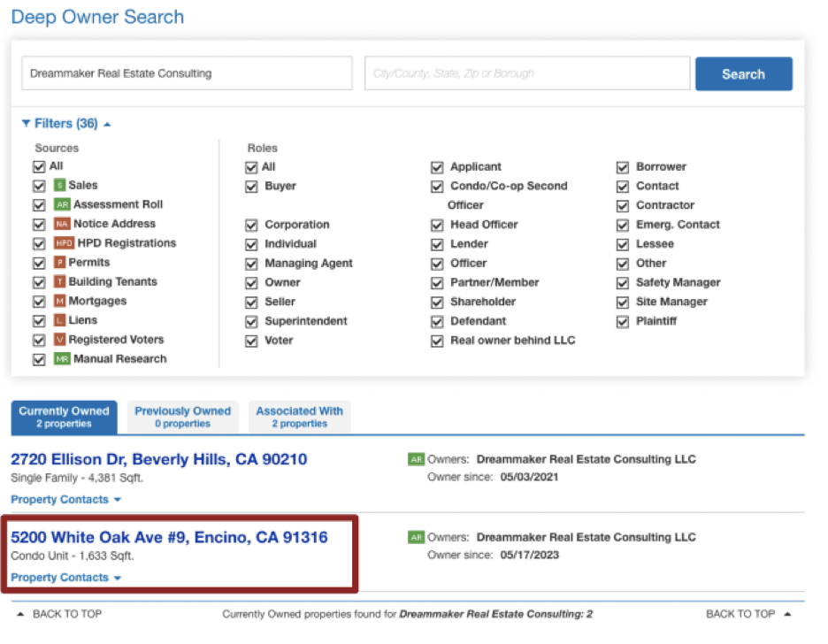Click the Mortgages M icon
Image resolution: width=828 pixels, height=644 pixels.
point(59,301)
